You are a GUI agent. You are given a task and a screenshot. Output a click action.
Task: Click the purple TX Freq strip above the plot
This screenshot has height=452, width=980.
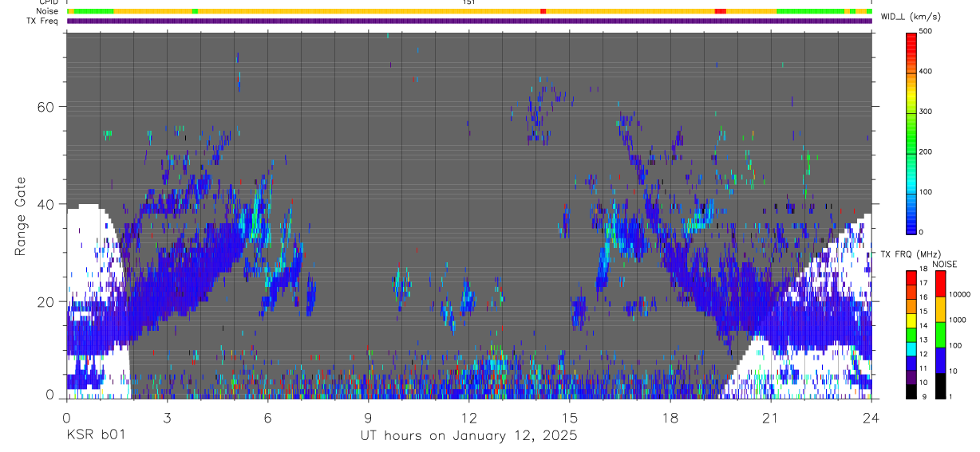[469, 21]
